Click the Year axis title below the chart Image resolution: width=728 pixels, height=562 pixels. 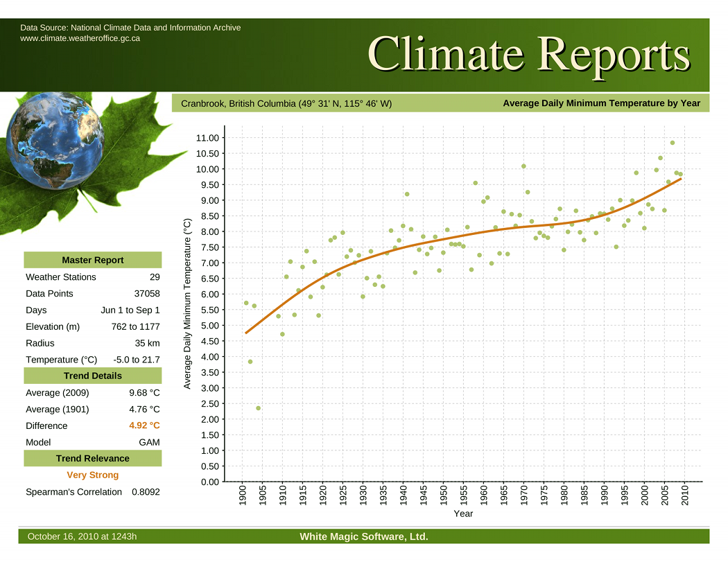tap(463, 513)
